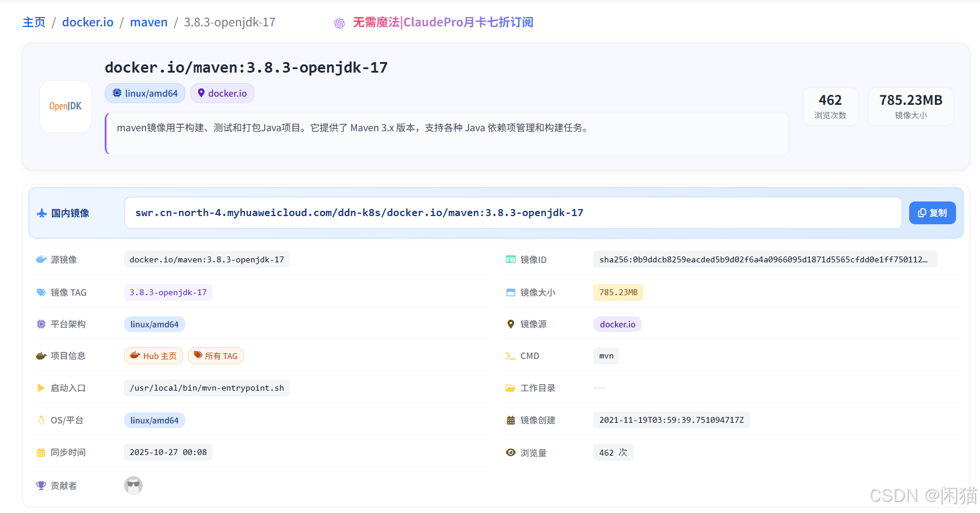The height and width of the screenshot is (513, 980).
Task: Click the ClaudePro promo swirl icon
Action: [x=339, y=23]
